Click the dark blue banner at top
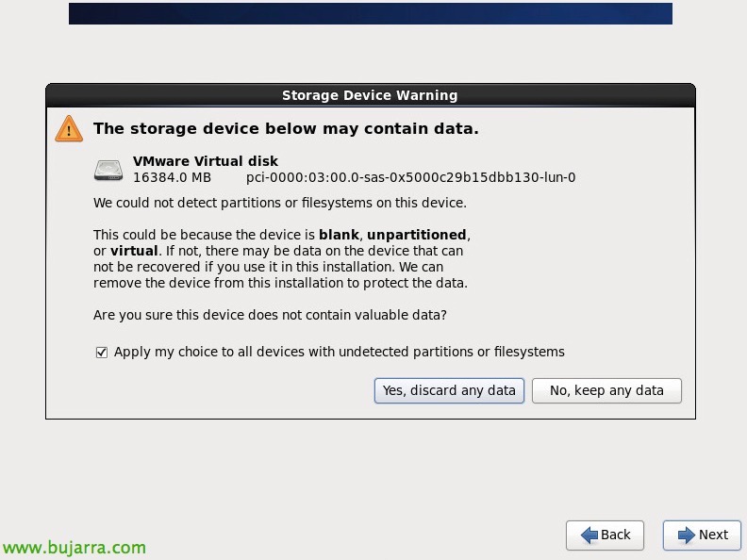Viewport: 747px width, 560px height. pyautogui.click(x=370, y=13)
